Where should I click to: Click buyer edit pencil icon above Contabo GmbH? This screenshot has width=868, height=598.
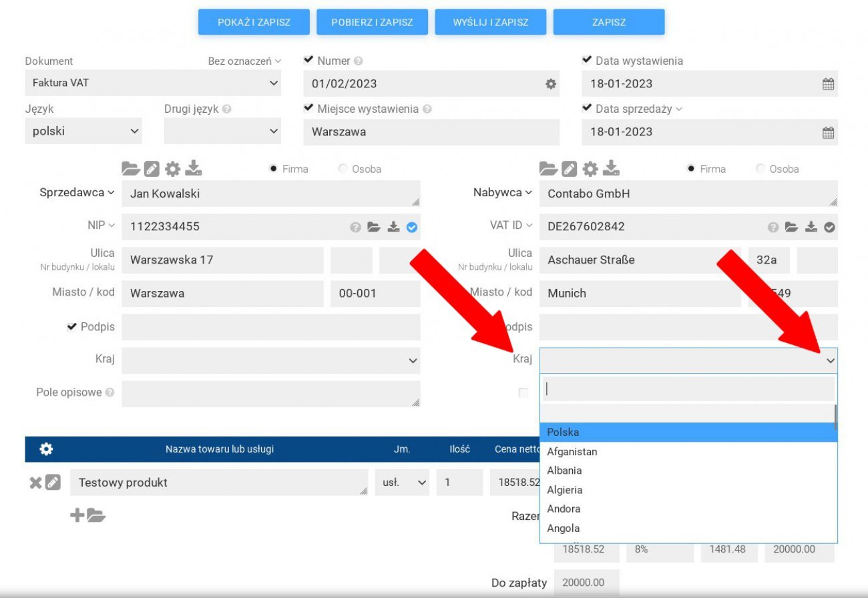[569, 169]
